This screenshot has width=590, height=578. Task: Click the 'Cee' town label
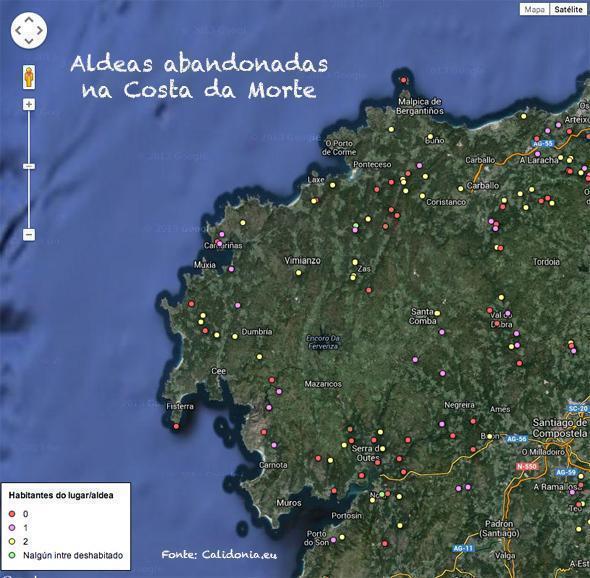click(218, 371)
